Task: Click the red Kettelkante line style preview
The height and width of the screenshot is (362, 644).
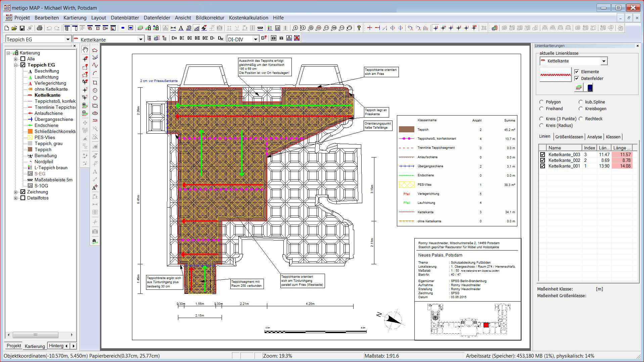Action: coord(555,75)
